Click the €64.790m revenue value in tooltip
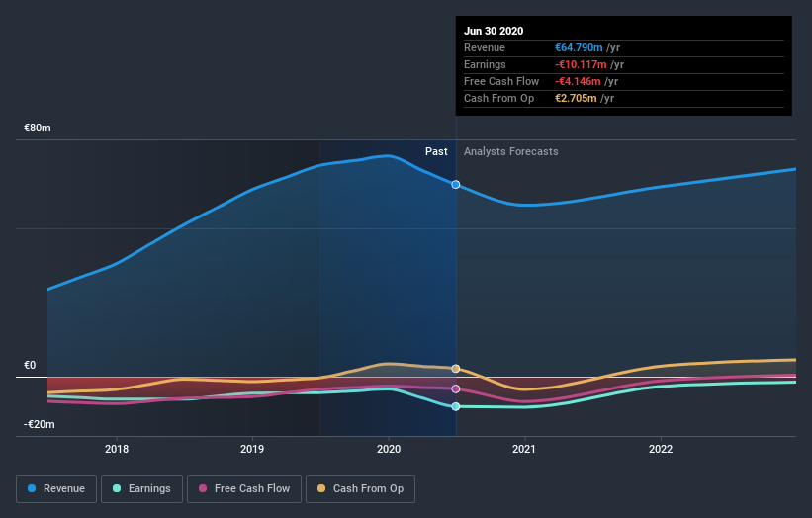Screen dimensions: 812x518 click(579, 47)
